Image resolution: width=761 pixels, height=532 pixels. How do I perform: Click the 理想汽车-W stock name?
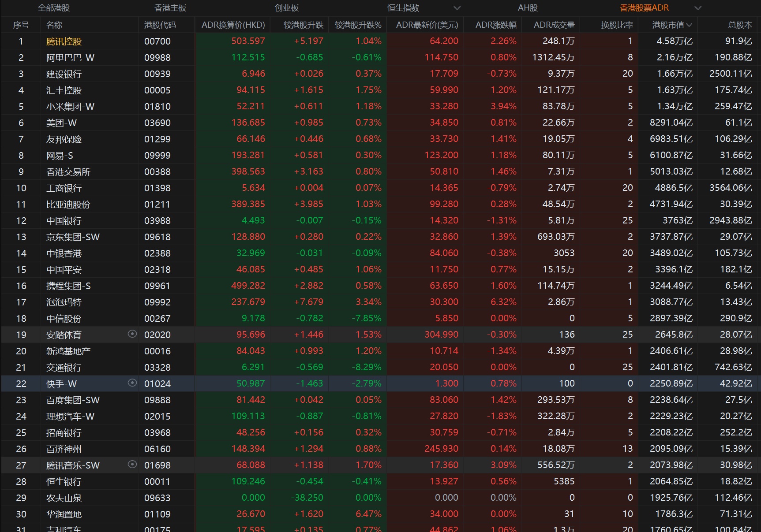70,417
